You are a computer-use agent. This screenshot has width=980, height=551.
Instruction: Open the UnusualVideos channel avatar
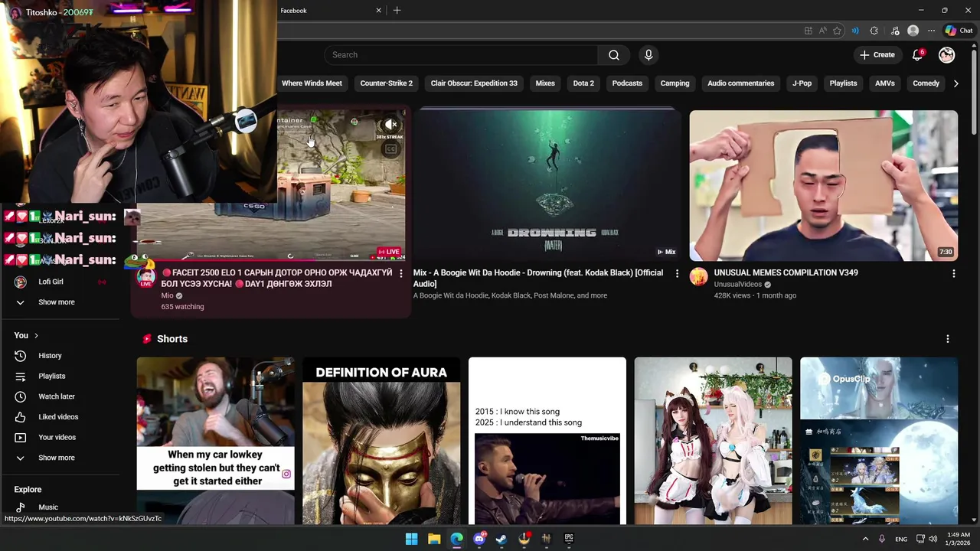tap(698, 276)
